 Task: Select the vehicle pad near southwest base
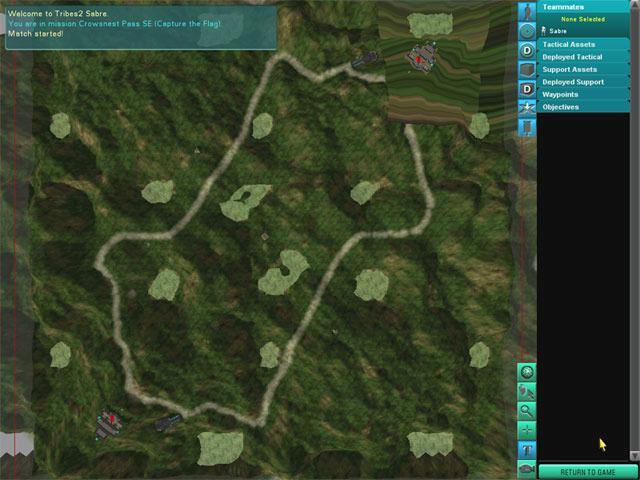[168, 422]
